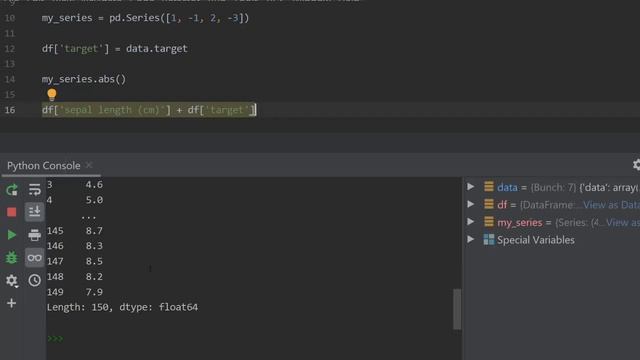
Task: Close the Python Console tab
Action: [89, 165]
